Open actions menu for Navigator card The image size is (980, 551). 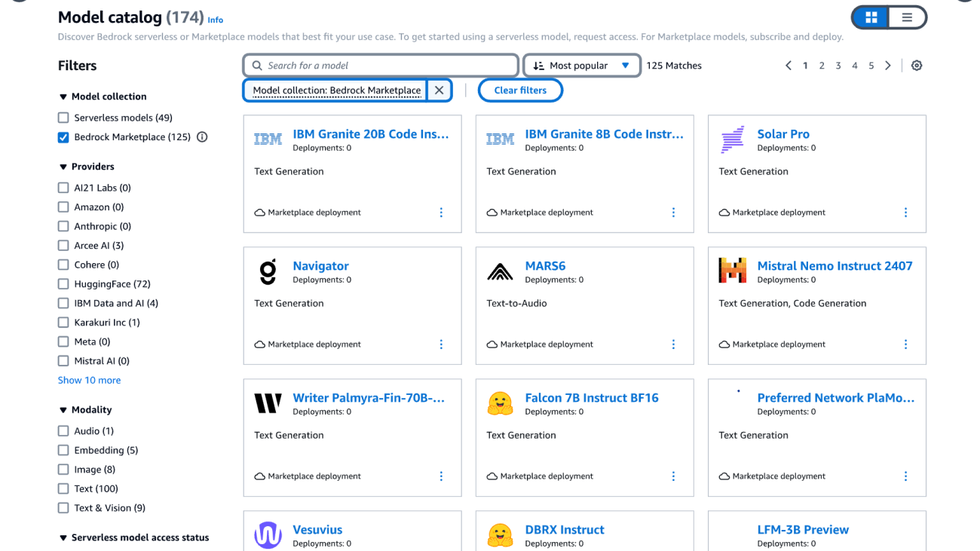click(x=442, y=344)
